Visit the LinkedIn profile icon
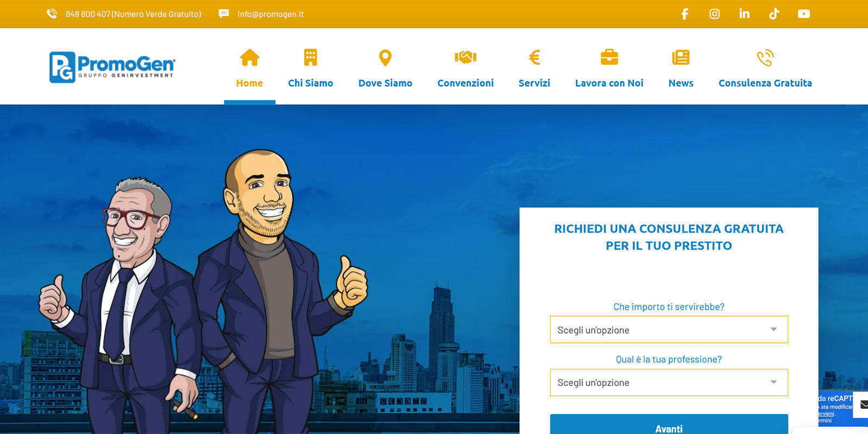Image resolution: width=868 pixels, height=434 pixels. (744, 14)
